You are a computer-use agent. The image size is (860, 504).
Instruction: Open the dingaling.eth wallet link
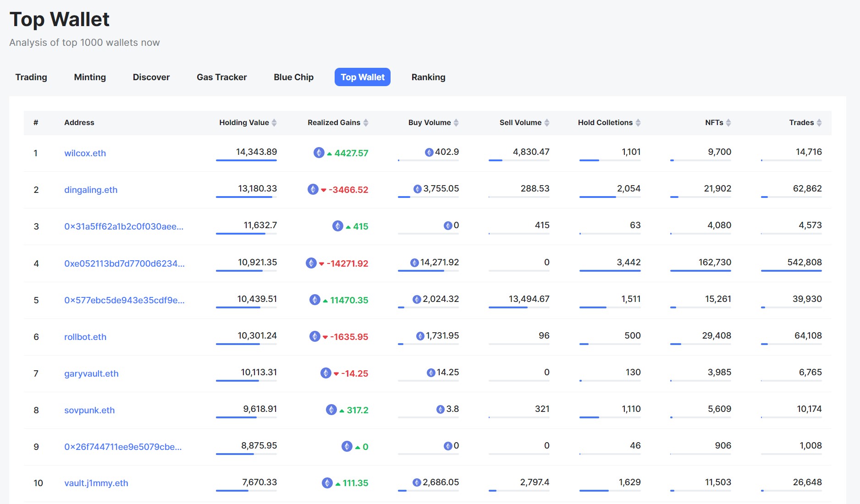coord(91,190)
